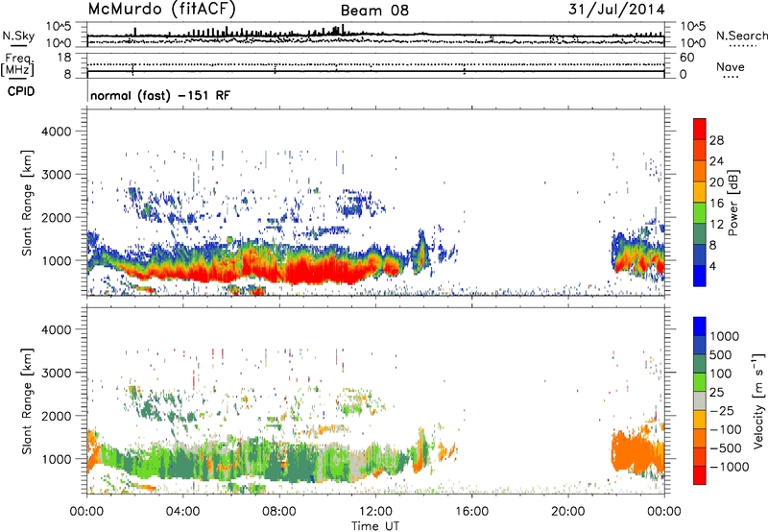Click the red top segment of power colorbar

click(x=700, y=130)
